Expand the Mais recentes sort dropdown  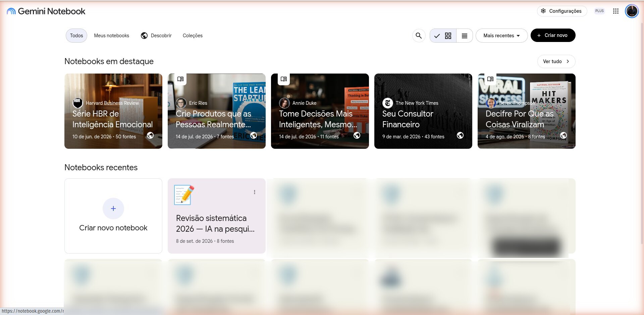pos(501,36)
